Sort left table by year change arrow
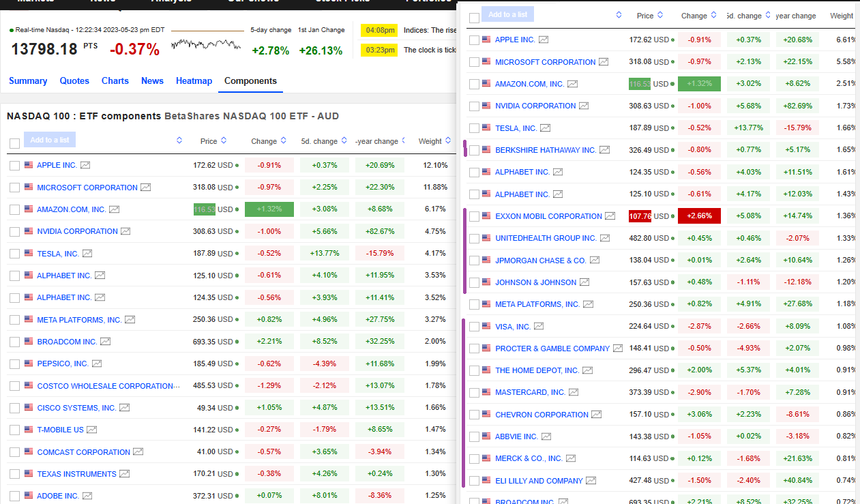The image size is (860, 504). 403,141
